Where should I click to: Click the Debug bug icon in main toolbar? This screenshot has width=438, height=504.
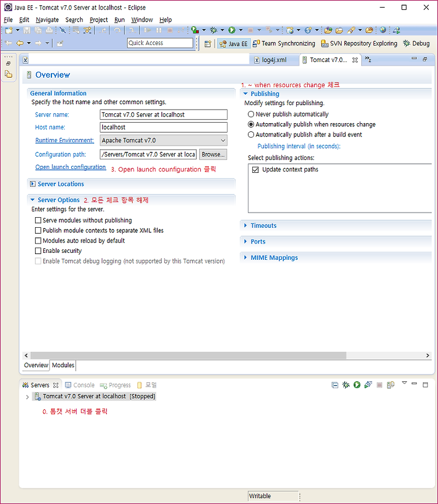213,30
